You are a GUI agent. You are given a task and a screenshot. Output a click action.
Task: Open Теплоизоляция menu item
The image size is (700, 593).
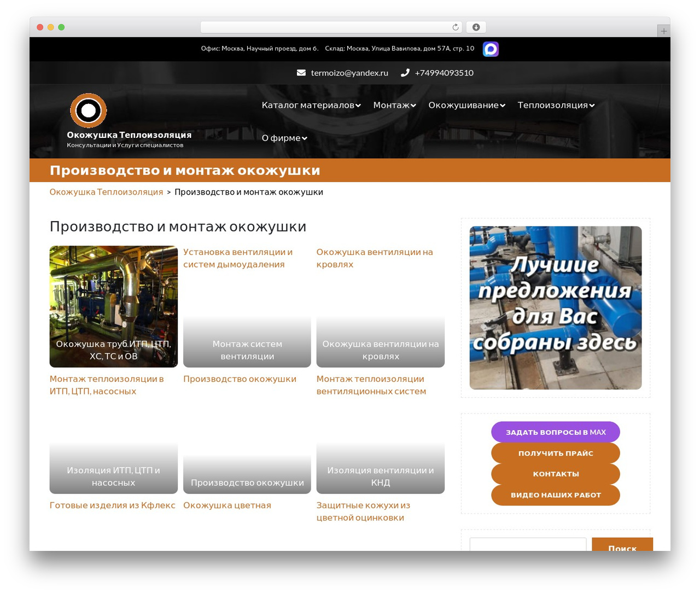553,105
